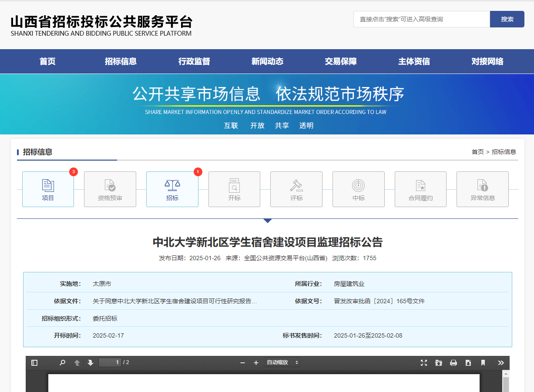Click the 委托招标 value
534x392 pixels.
coord(105,318)
